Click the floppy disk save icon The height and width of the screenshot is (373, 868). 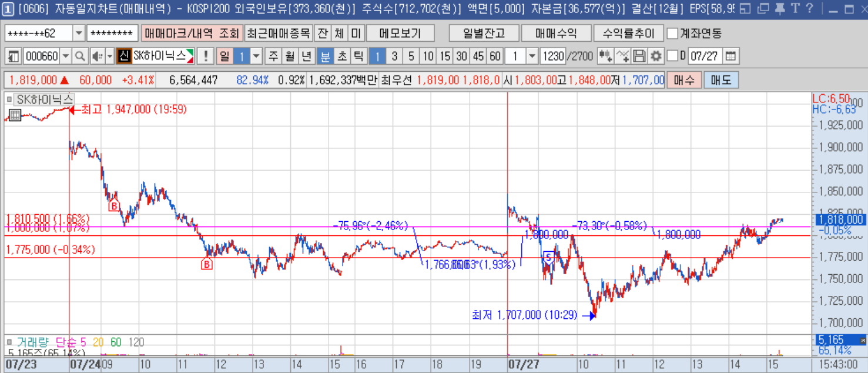coord(640,56)
